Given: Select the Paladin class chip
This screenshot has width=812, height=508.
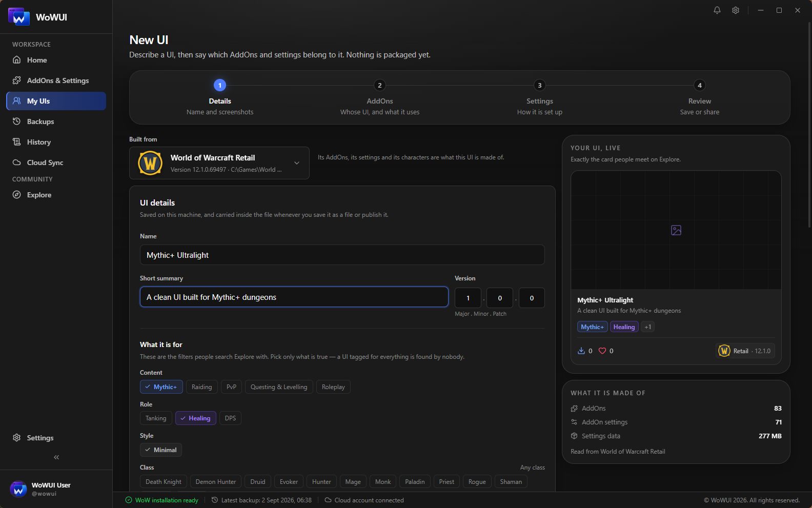Looking at the screenshot, I should tap(415, 482).
